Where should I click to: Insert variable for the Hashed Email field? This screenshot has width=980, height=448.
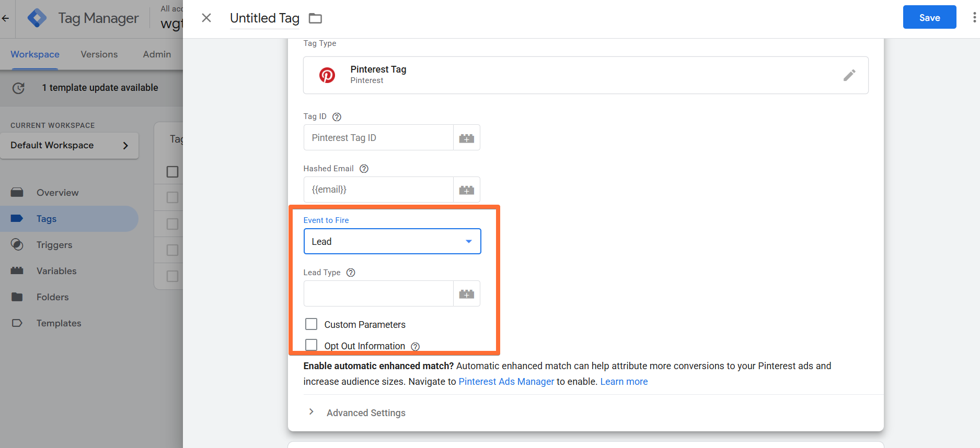pyautogui.click(x=467, y=190)
